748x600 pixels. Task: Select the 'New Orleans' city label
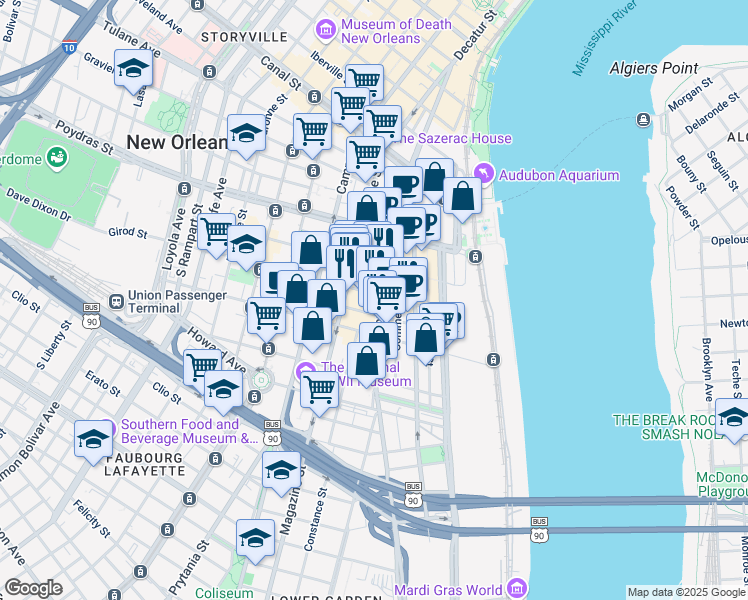pyautogui.click(x=177, y=142)
